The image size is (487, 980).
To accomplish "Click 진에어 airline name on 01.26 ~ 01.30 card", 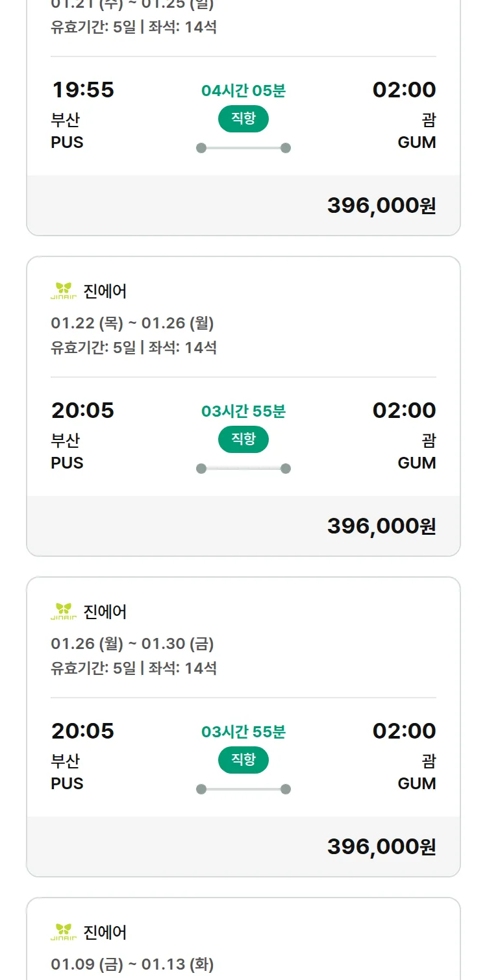I will point(105,611).
